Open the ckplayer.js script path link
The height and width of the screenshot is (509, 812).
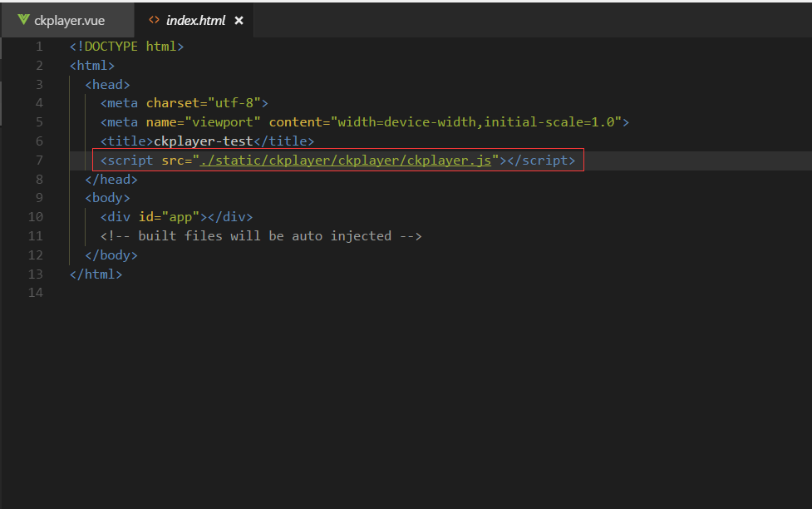click(x=346, y=161)
